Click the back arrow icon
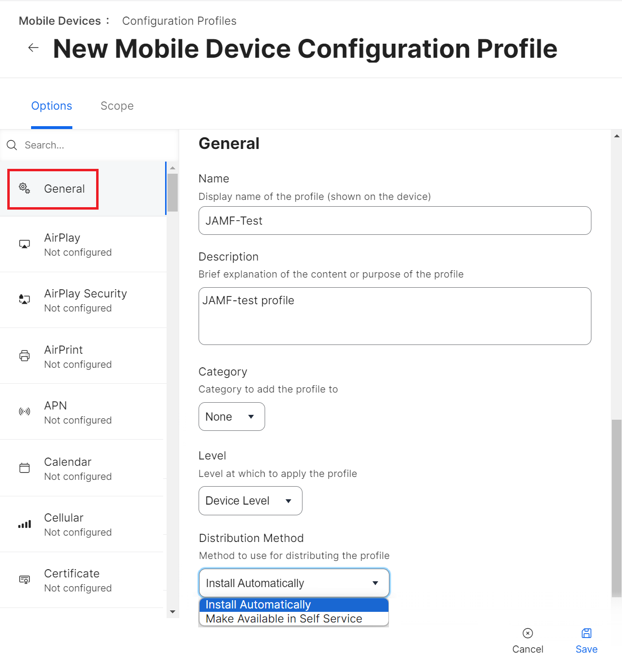The width and height of the screenshot is (622, 672). point(34,48)
